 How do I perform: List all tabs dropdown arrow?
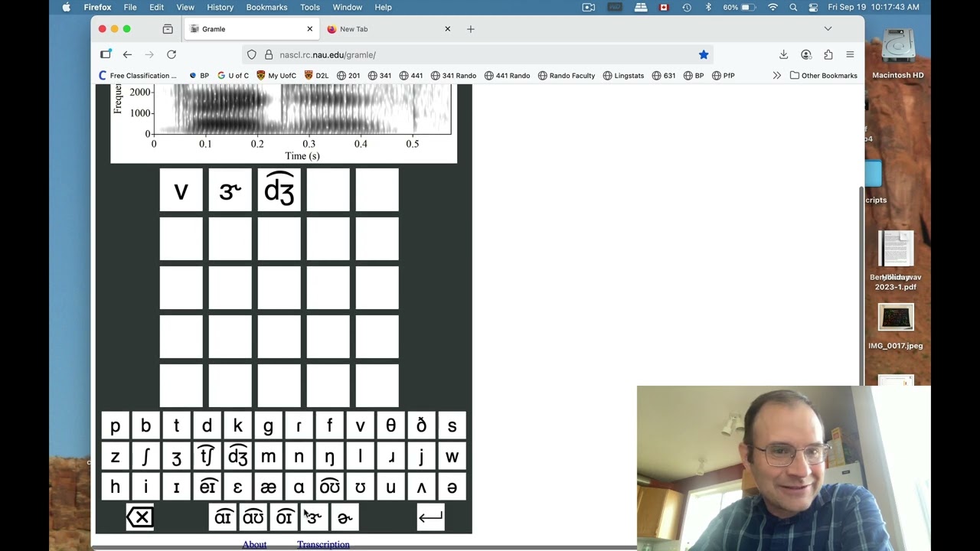(x=828, y=29)
